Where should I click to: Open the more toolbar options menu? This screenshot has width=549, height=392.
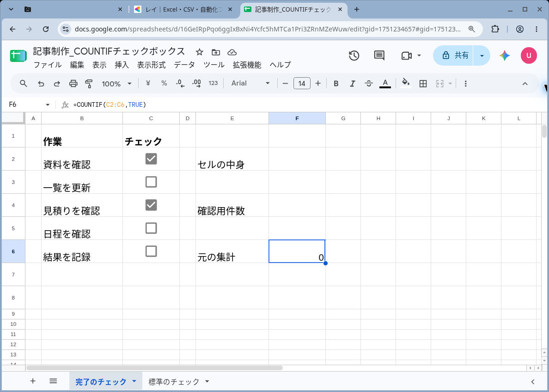pos(465,83)
